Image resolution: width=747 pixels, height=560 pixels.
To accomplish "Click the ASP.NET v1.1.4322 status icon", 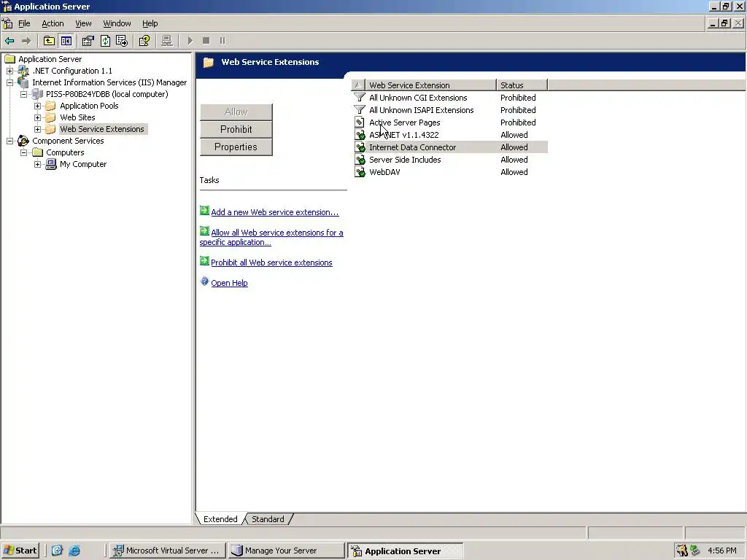I will click(x=360, y=135).
